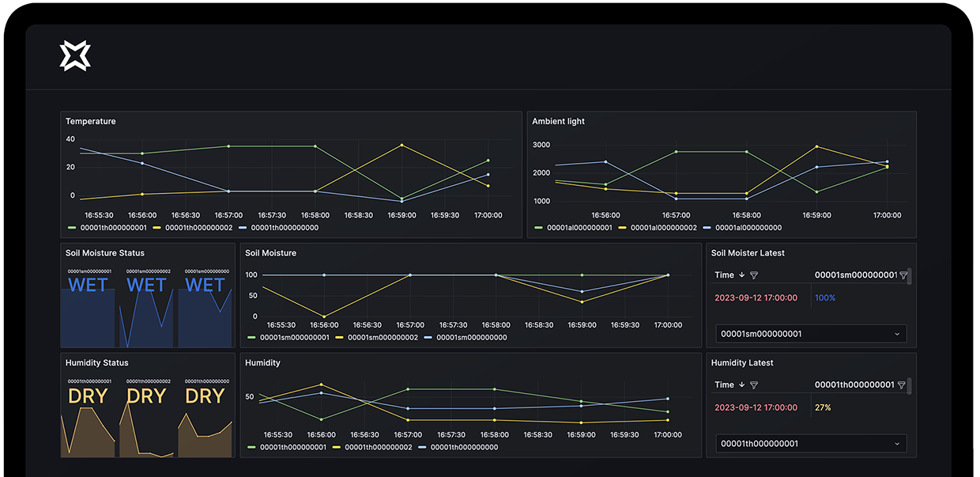
Task: Open the Temperature panel title menu
Action: (x=91, y=122)
